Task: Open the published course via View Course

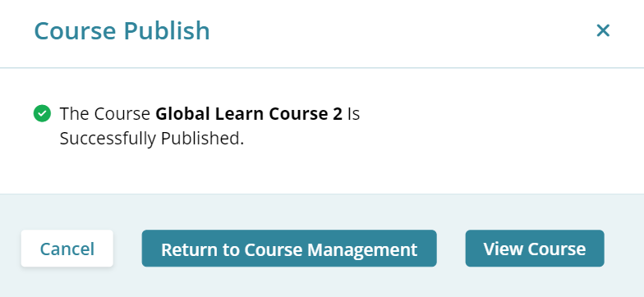Action: point(535,249)
